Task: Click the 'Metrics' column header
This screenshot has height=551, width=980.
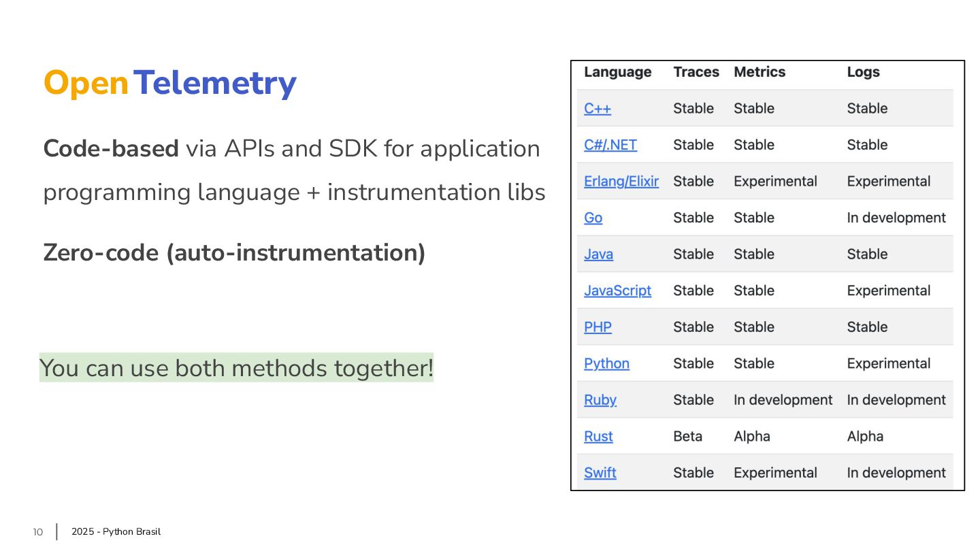Action: (759, 72)
